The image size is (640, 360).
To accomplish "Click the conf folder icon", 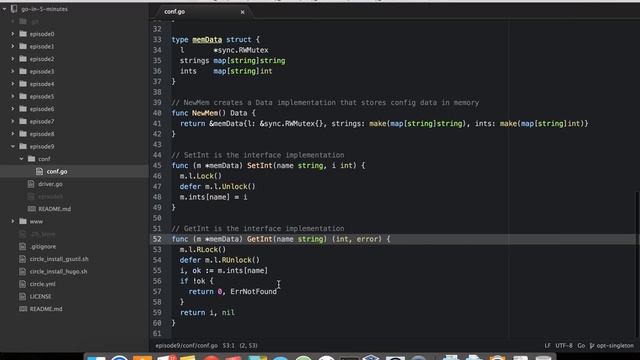I will coord(31,159).
